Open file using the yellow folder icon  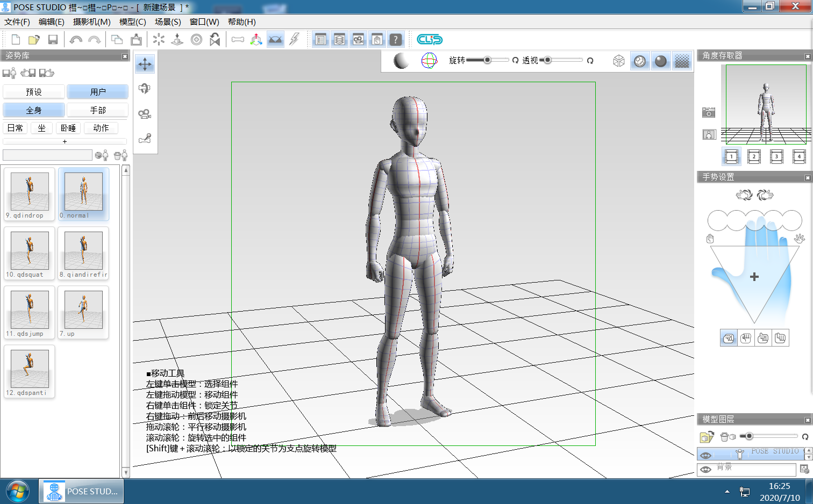click(34, 40)
